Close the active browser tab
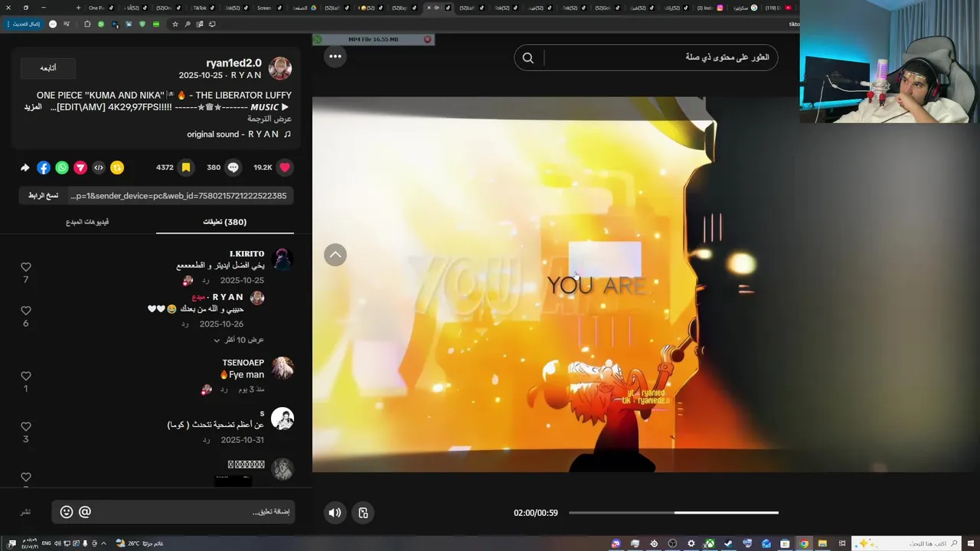 428,8
